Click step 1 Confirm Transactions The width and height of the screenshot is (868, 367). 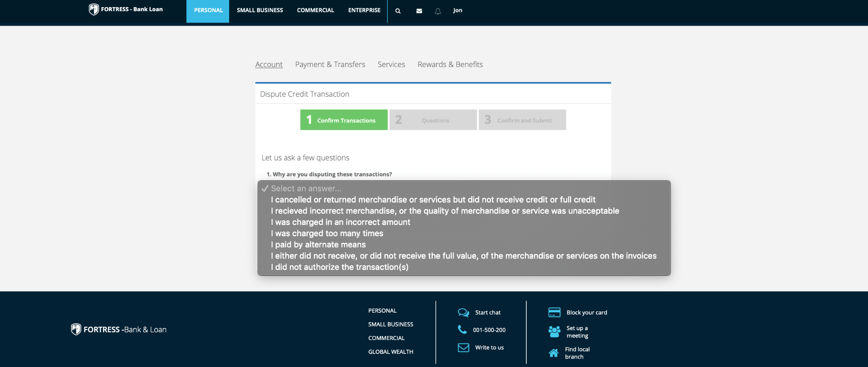(344, 120)
